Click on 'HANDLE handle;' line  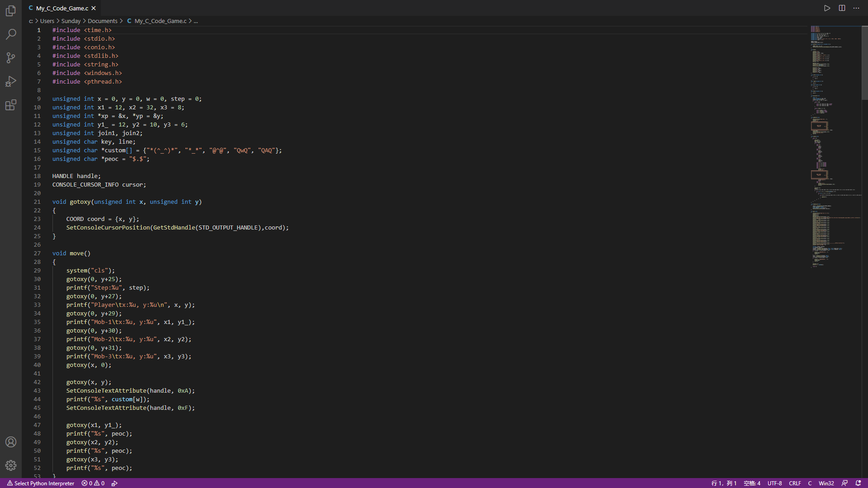(76, 176)
